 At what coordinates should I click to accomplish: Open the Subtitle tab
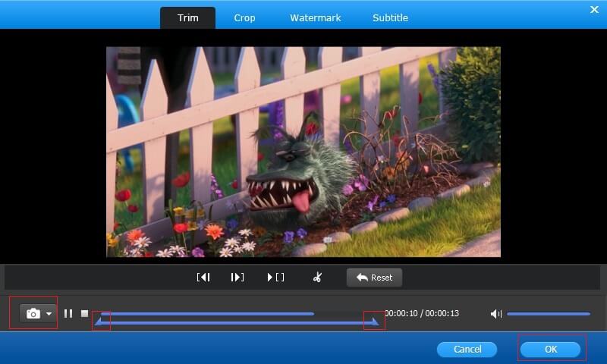(390, 17)
